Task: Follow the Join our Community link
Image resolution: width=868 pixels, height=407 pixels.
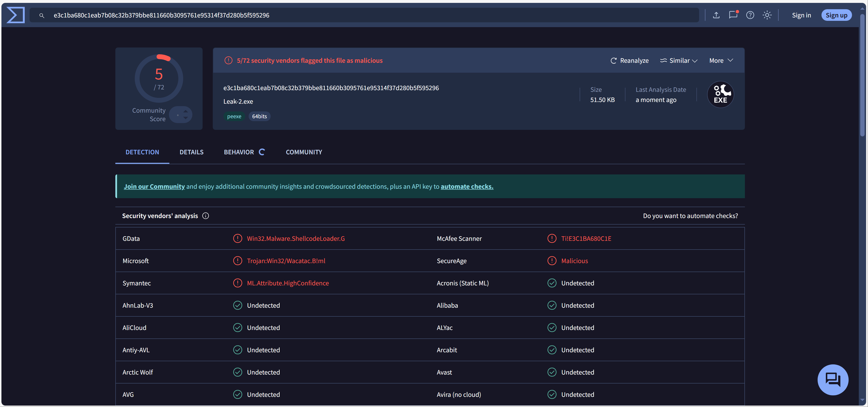Action: coord(154,187)
